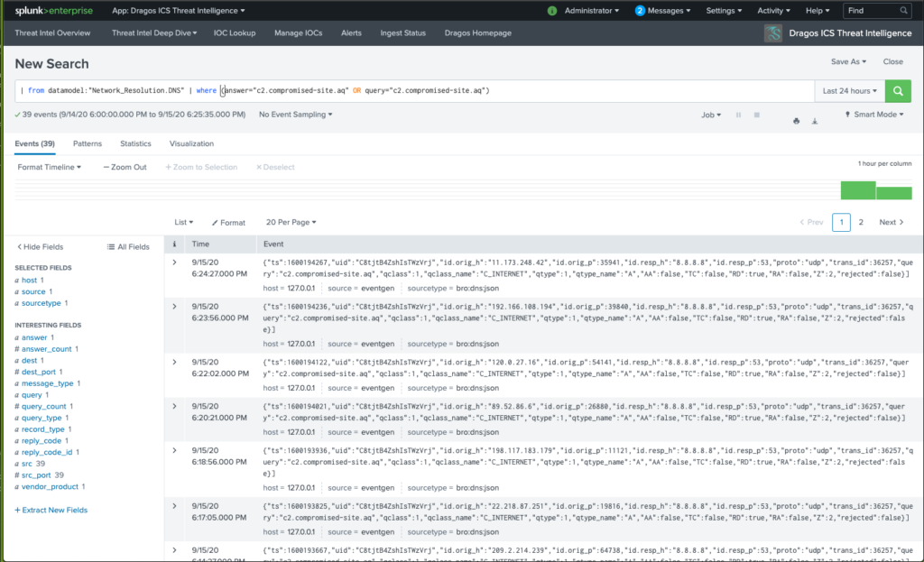Click magnifier icon in Find box

(903, 11)
